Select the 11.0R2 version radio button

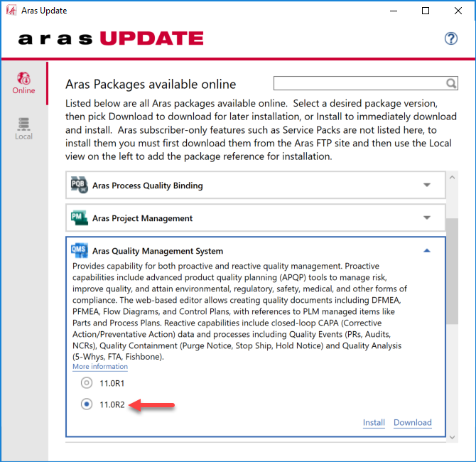click(87, 404)
